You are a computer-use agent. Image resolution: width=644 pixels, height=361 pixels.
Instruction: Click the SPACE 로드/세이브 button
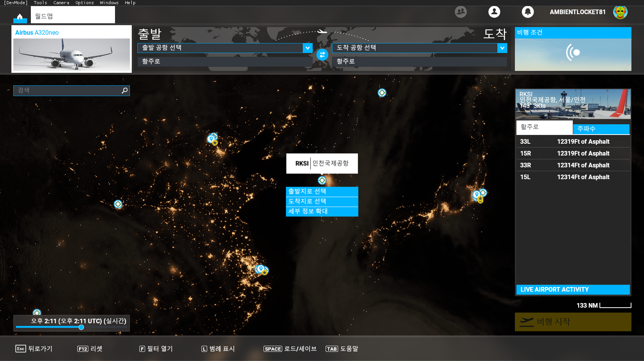click(x=290, y=348)
